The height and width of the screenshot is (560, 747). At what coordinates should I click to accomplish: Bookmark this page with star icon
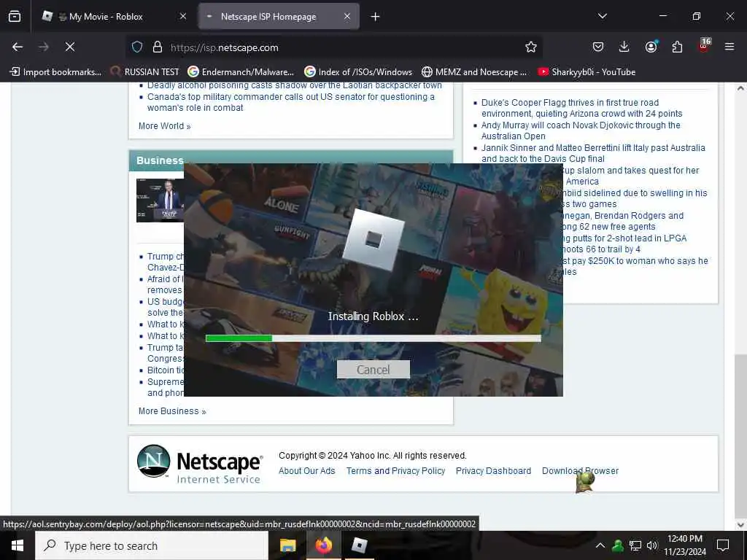pos(531,47)
